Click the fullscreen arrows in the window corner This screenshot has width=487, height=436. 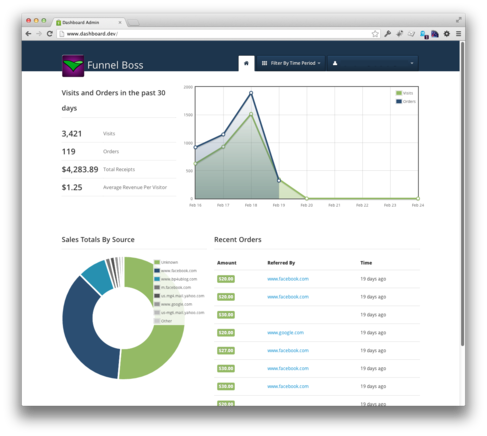(459, 20)
